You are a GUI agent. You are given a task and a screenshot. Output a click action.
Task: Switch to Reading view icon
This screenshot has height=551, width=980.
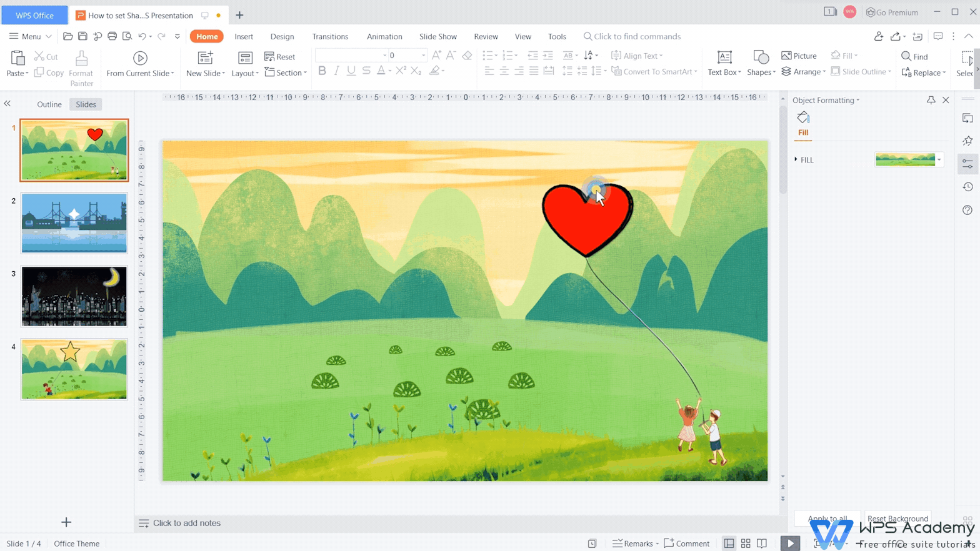pyautogui.click(x=762, y=544)
